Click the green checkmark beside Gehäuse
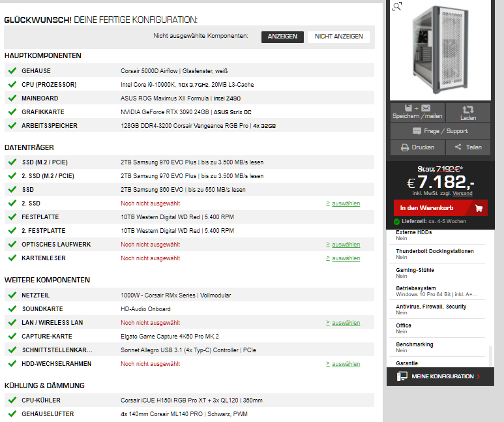Viewport: 504px width, 422px height. [x=12, y=70]
